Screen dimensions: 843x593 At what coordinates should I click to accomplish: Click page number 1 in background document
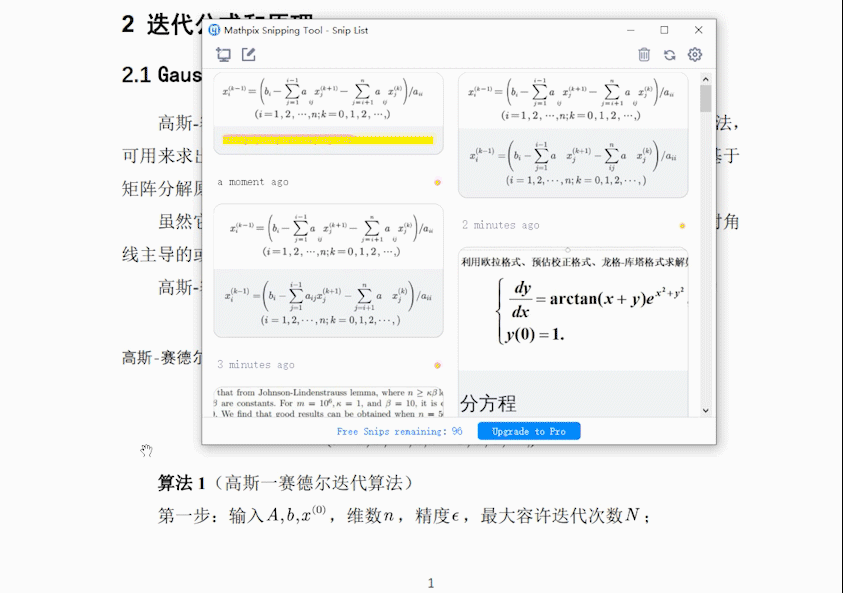point(431,583)
